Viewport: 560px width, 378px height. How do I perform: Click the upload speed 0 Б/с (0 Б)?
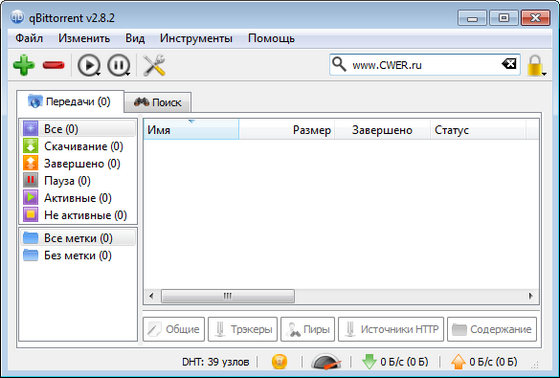[x=493, y=362]
